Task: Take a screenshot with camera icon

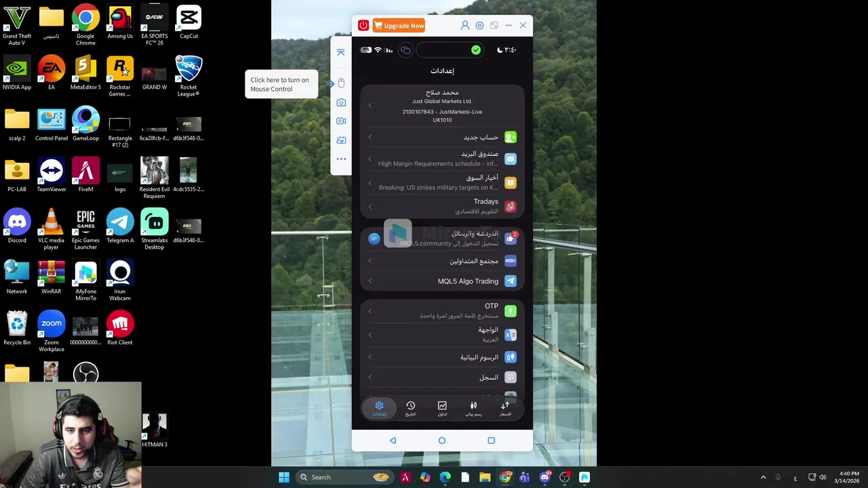Action: coord(341,102)
